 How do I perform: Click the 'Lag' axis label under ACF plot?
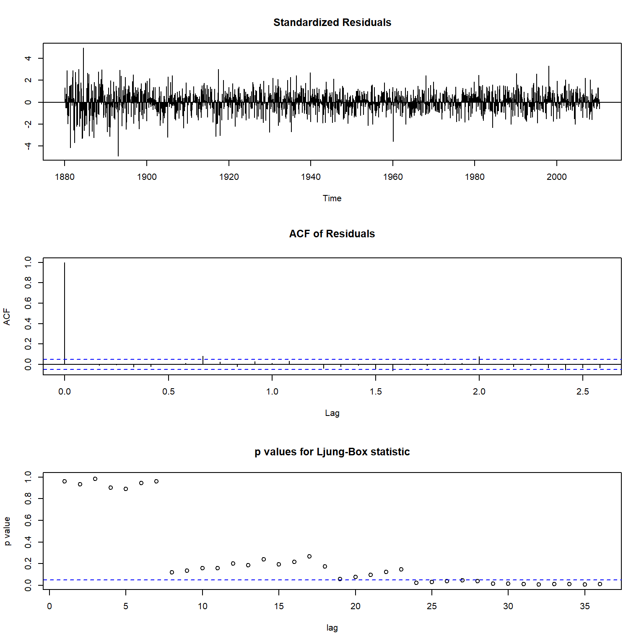332,413
